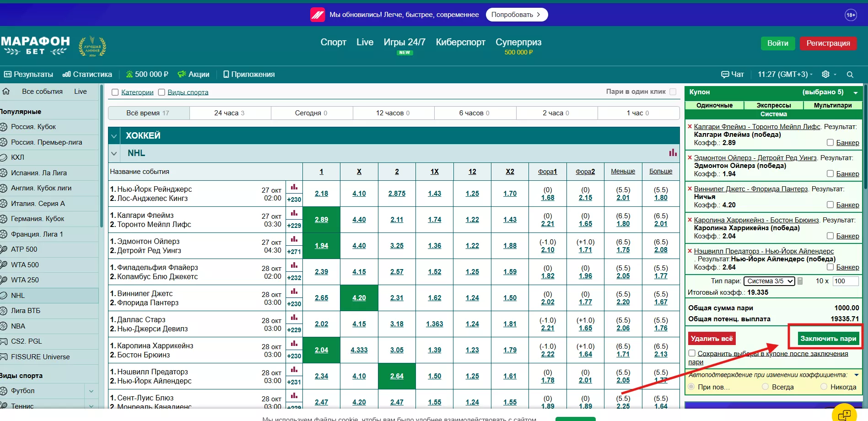Screen dimensions: 868x421
Task: Open stats icon for Виннипег Джетс match
Action: [x=294, y=291]
